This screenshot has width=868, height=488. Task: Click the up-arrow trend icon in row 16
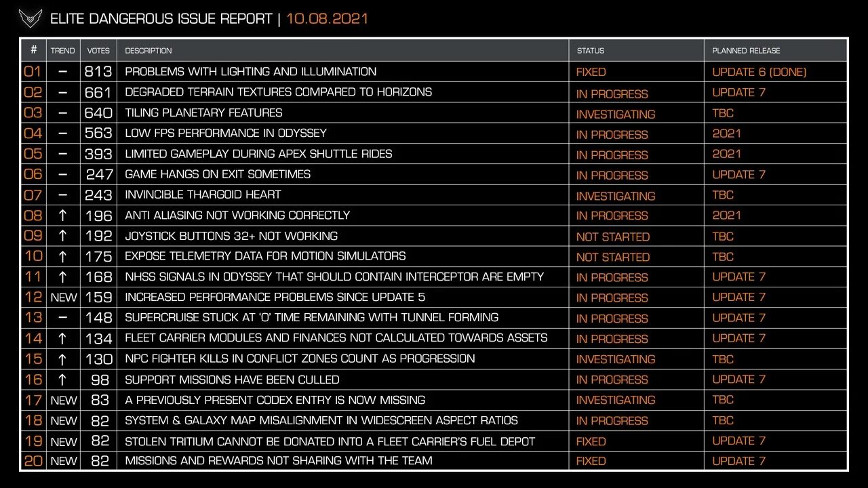tap(63, 380)
